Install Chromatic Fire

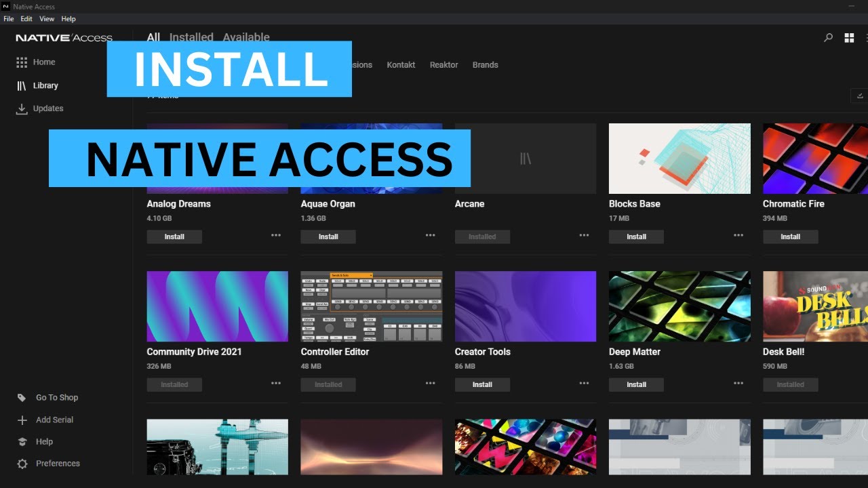click(790, 237)
